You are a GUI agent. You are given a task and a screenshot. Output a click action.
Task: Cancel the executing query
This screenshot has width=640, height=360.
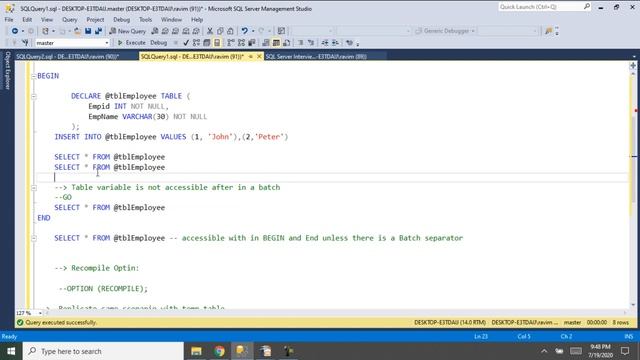click(x=176, y=42)
